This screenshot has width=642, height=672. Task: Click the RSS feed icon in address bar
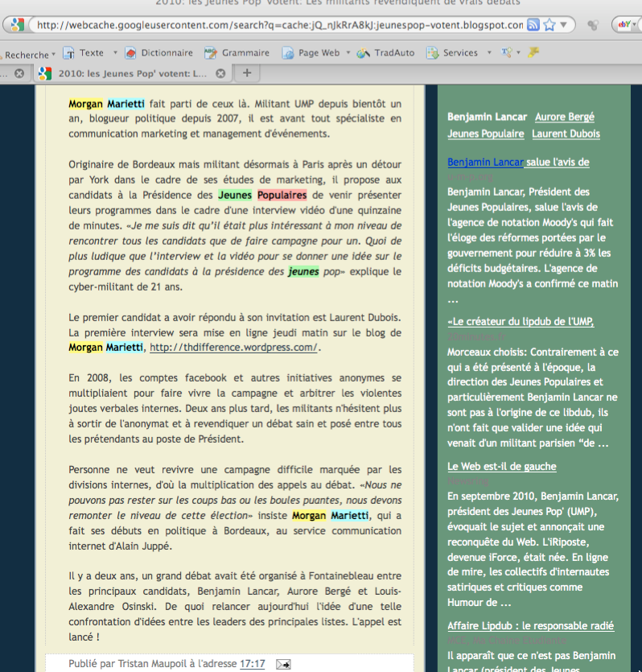point(533,25)
